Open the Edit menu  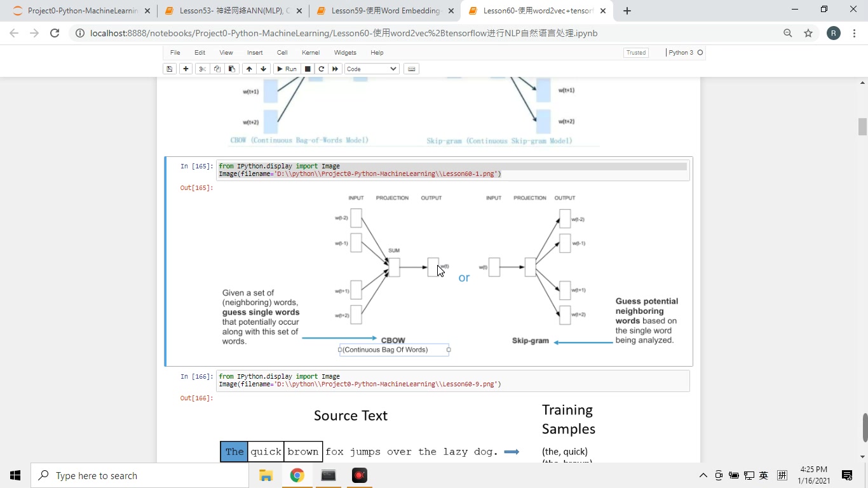(x=200, y=53)
